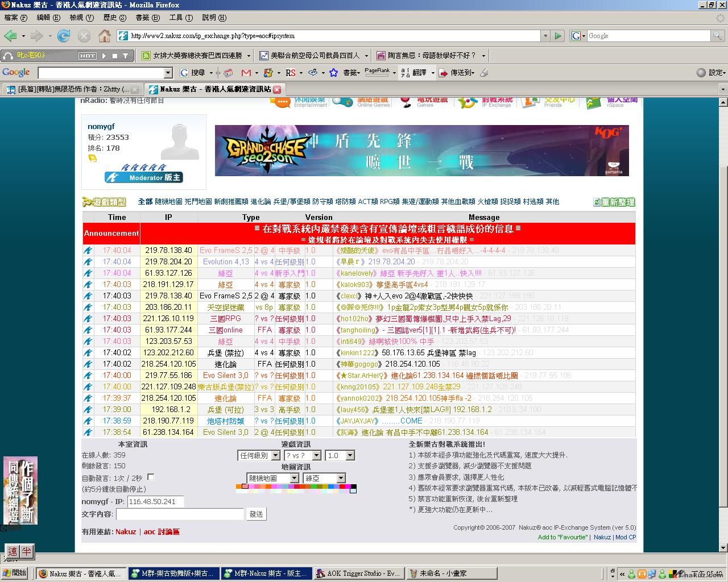Click the 文字內容 message input field

click(180, 514)
